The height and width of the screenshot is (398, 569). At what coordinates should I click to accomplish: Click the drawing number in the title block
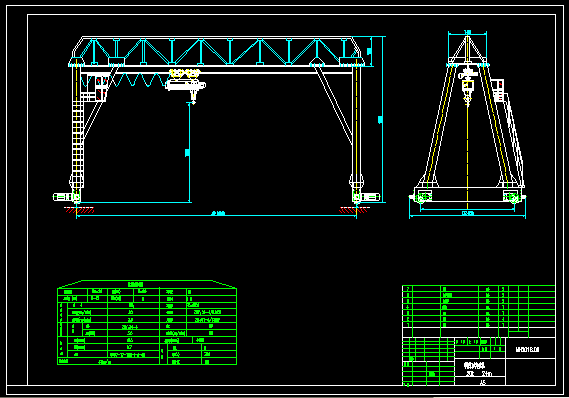(528, 350)
